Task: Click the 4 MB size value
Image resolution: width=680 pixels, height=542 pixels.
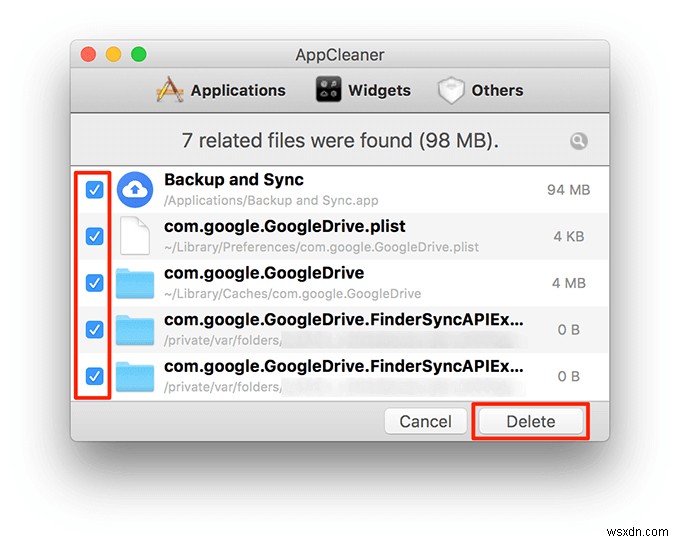Action: pos(569,283)
